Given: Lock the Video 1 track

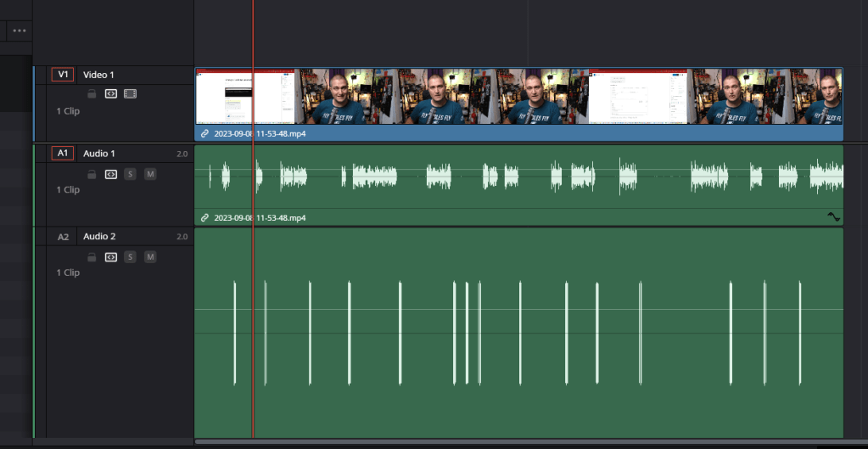Looking at the screenshot, I should tap(92, 94).
